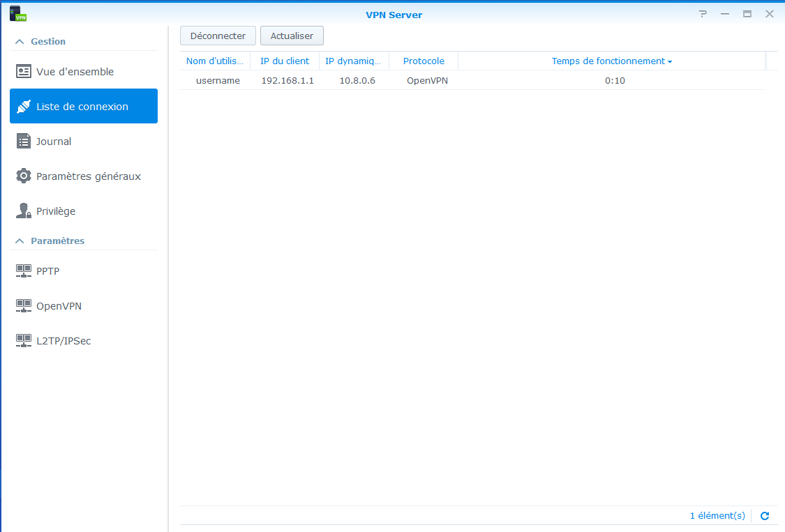Collapse the Gestion section
Image resolution: width=785 pixels, height=532 pixels.
coord(20,42)
